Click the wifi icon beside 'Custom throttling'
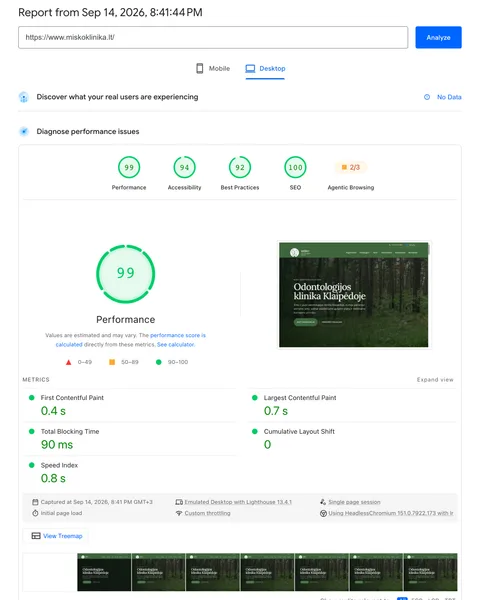The height and width of the screenshot is (600, 480). (179, 513)
